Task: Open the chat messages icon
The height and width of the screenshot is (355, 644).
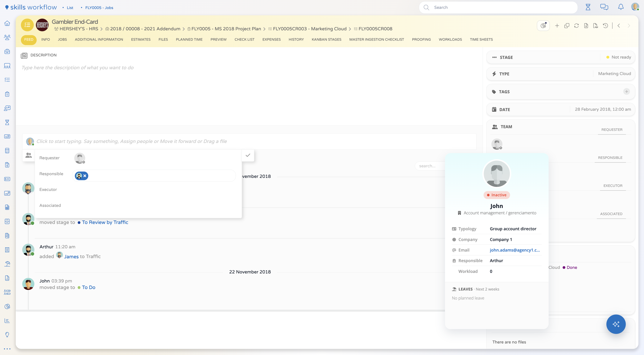Action: (x=604, y=7)
